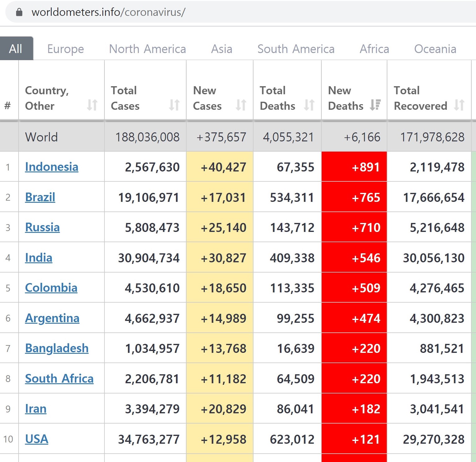Open the Bangladesh country page

[x=57, y=348]
